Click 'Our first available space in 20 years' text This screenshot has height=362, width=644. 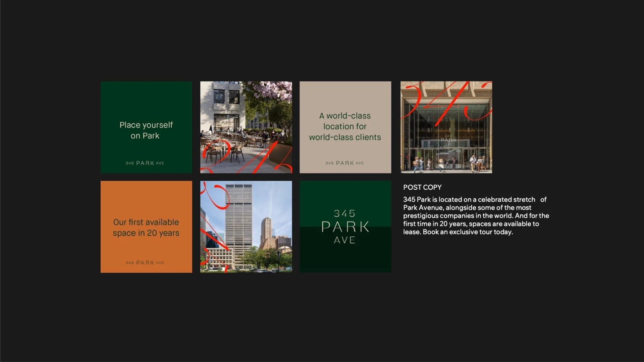pos(146,228)
